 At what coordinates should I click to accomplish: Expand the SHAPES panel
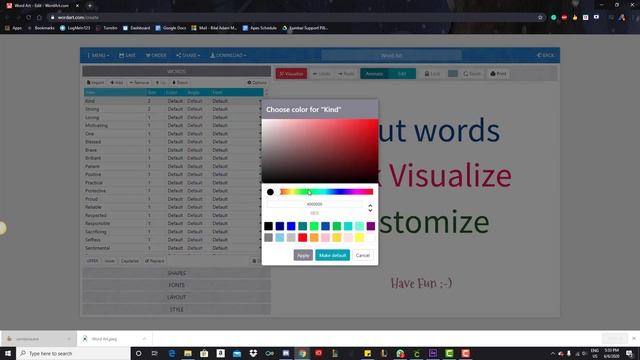176,273
